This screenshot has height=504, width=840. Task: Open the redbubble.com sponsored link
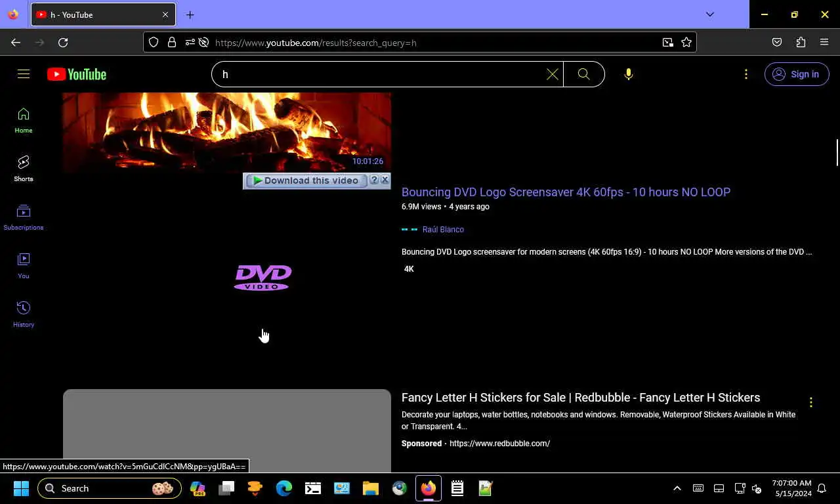click(499, 444)
